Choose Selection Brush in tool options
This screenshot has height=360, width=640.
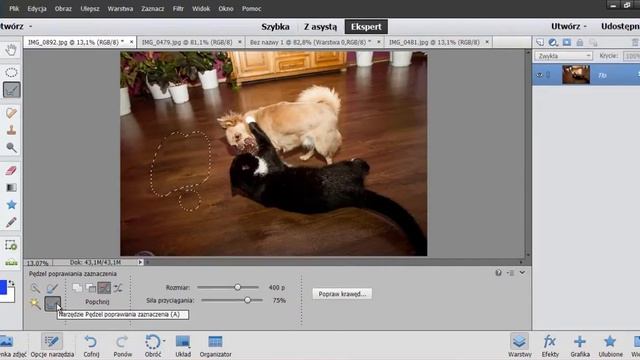point(52,288)
